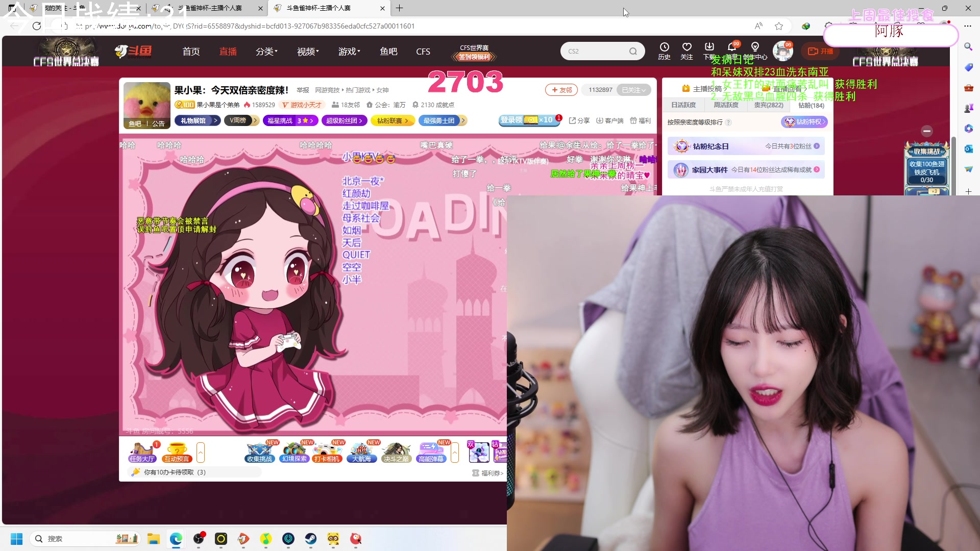This screenshot has height=551, width=980.
Task: Click the Windows Start button
Action: 16,539
